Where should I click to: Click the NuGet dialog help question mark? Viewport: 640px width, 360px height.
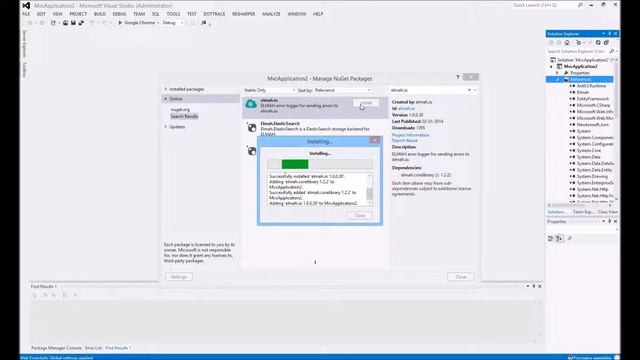tap(458, 77)
